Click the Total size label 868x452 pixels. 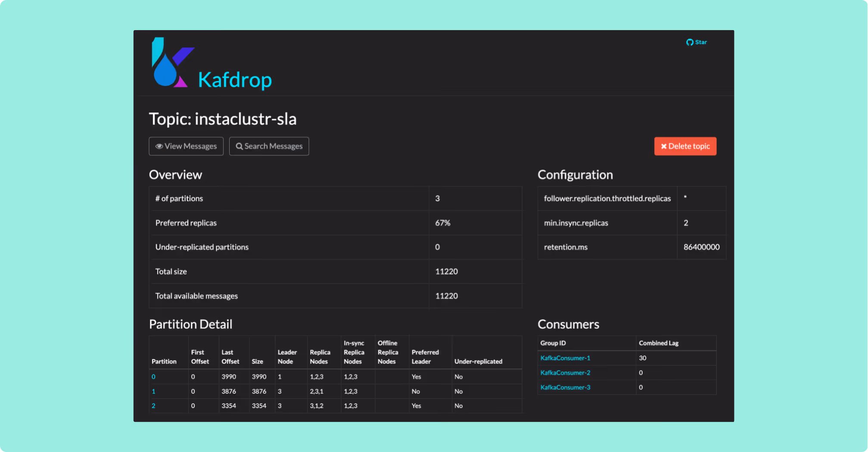[171, 272]
